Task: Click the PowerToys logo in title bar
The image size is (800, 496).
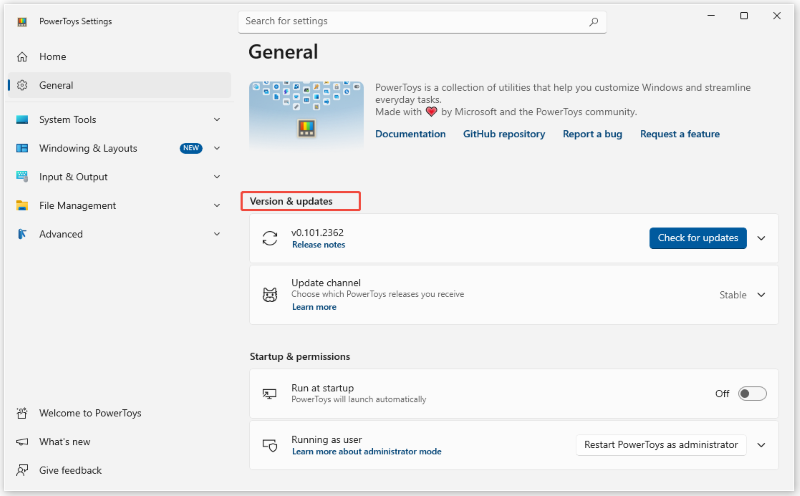Action: [22, 21]
